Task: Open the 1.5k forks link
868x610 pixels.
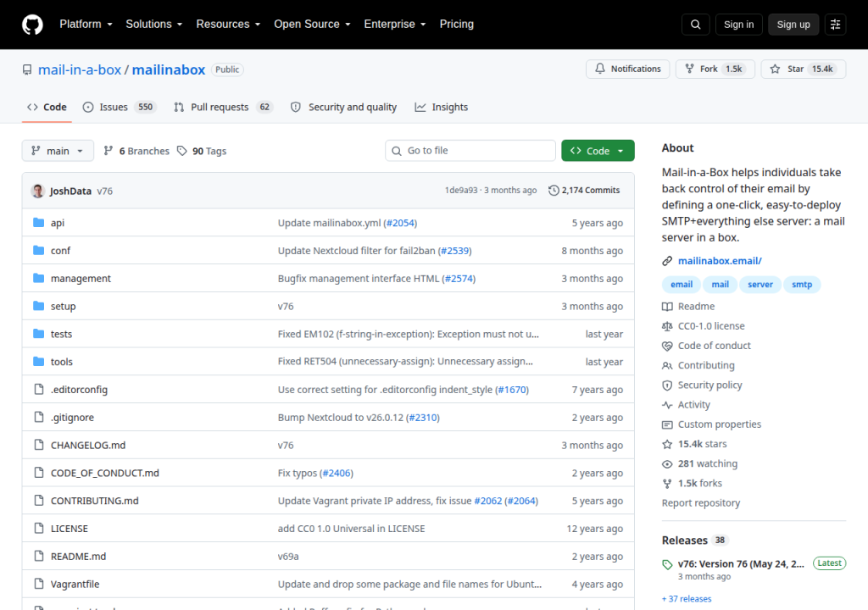Action: (x=699, y=483)
